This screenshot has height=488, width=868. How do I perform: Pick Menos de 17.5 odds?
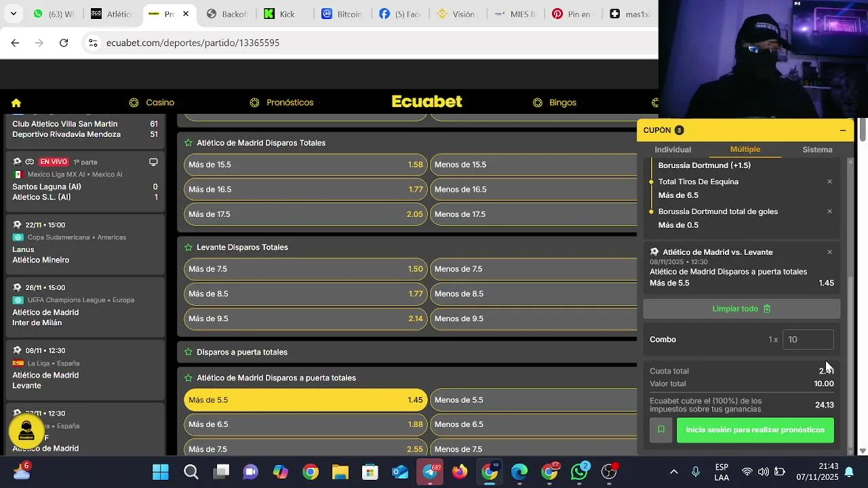click(534, 214)
